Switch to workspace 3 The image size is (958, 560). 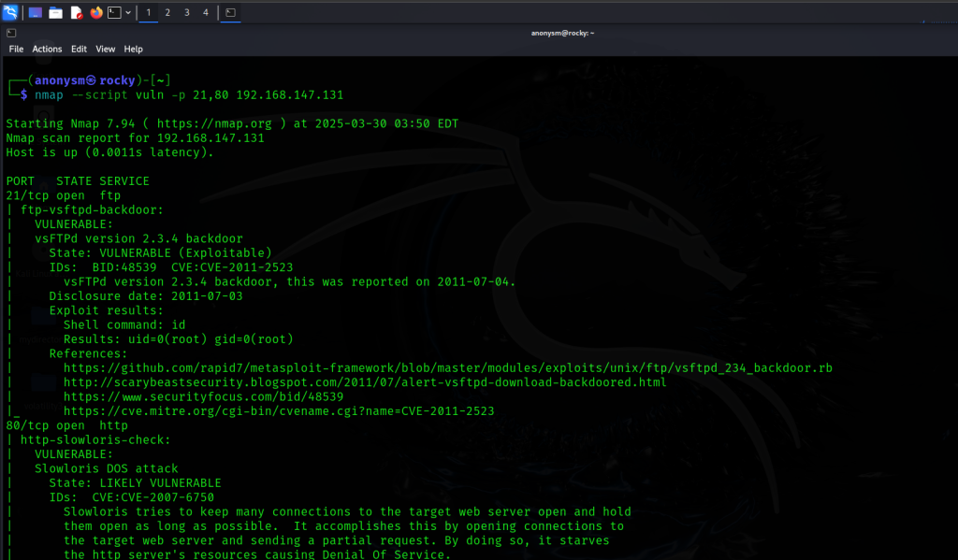186,12
